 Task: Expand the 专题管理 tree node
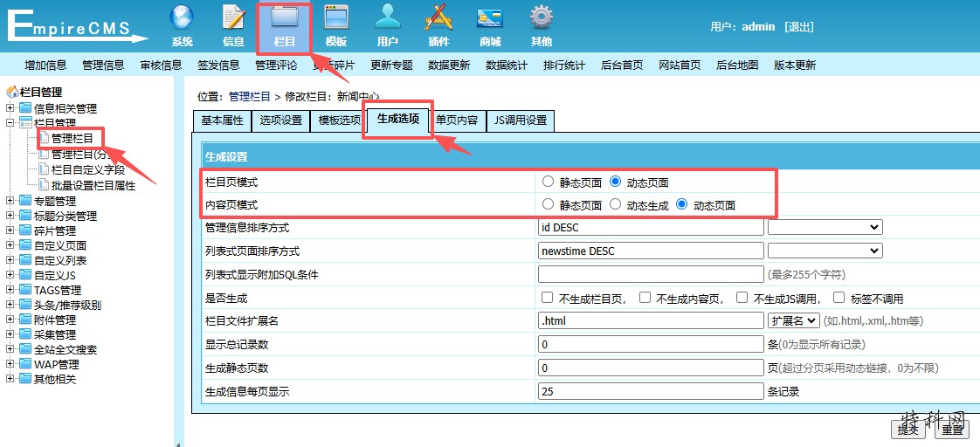10,201
